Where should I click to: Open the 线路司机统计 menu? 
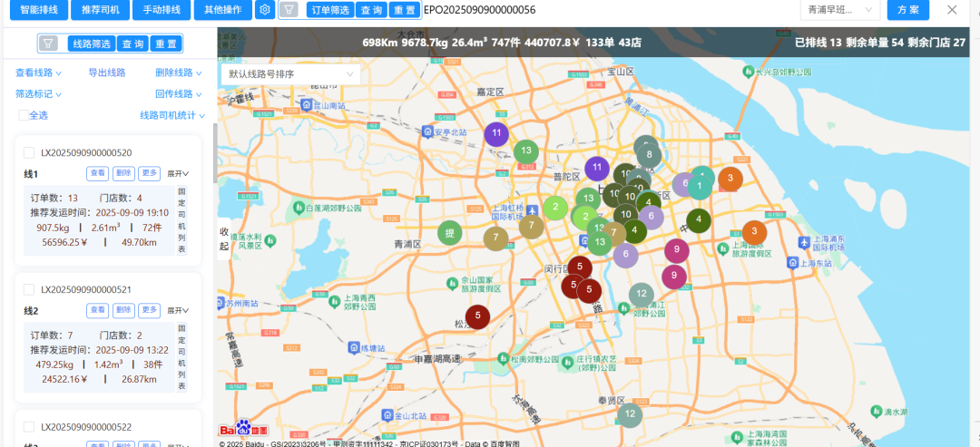tap(171, 115)
